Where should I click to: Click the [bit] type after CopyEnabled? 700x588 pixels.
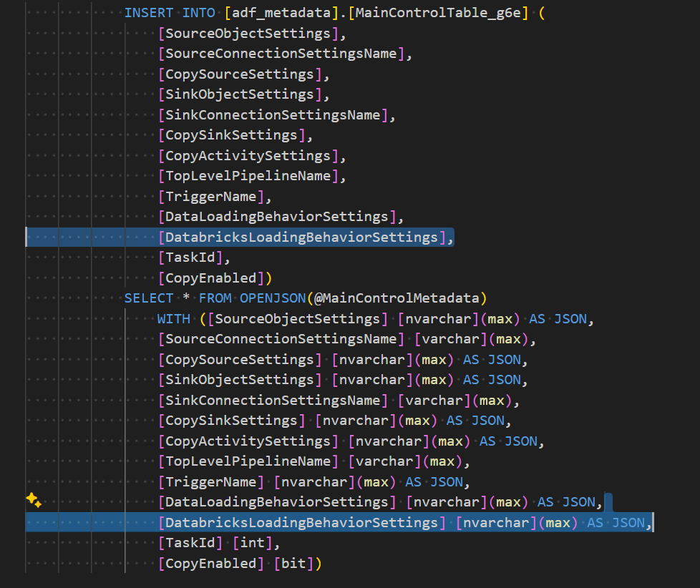293,564
